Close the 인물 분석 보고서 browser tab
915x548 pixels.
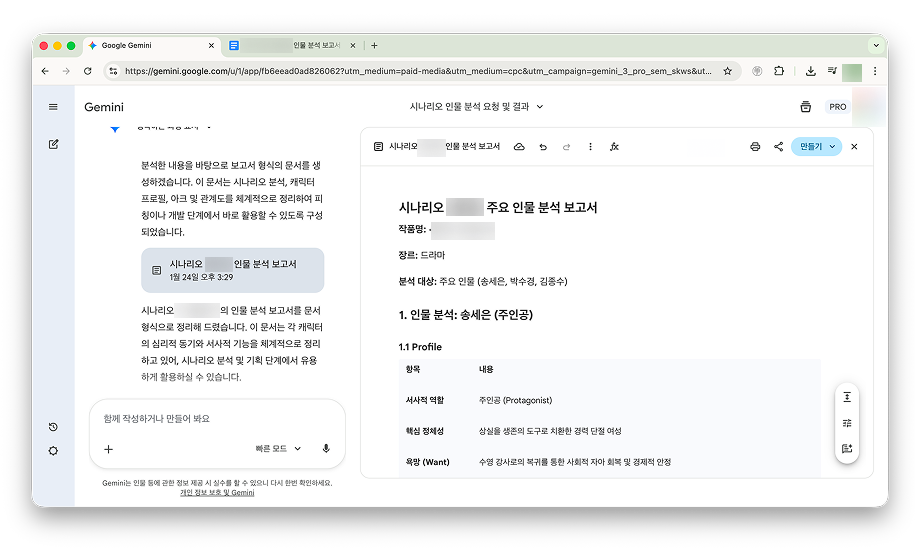click(352, 46)
